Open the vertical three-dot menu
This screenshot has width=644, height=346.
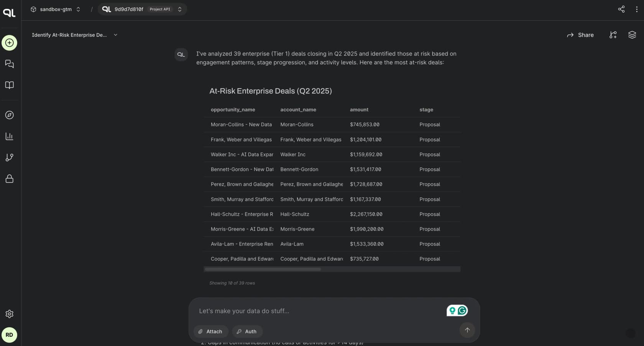(637, 9)
